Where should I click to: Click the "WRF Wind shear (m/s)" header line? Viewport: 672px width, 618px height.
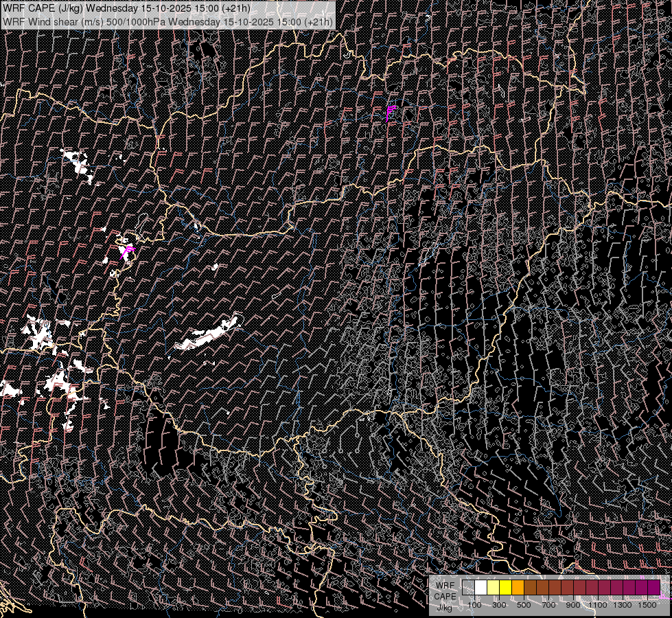point(167,21)
